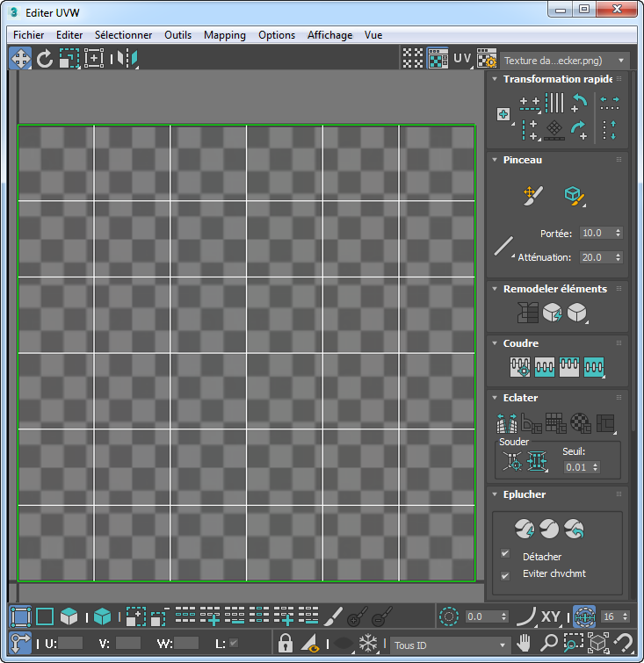Click space vertically icon
This screenshot has height=663, width=644.
(x=610, y=130)
